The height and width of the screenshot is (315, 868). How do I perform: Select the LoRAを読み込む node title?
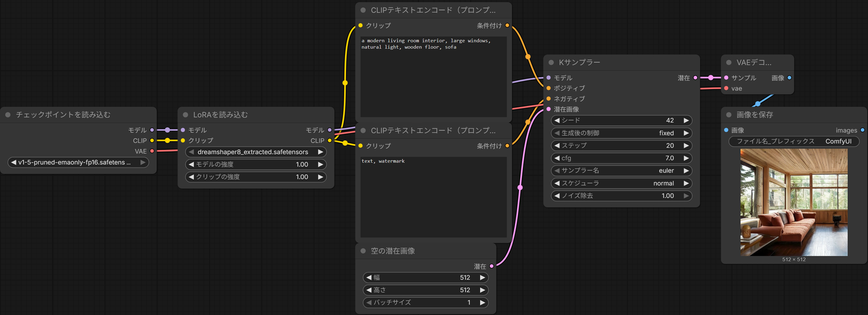pyautogui.click(x=220, y=115)
